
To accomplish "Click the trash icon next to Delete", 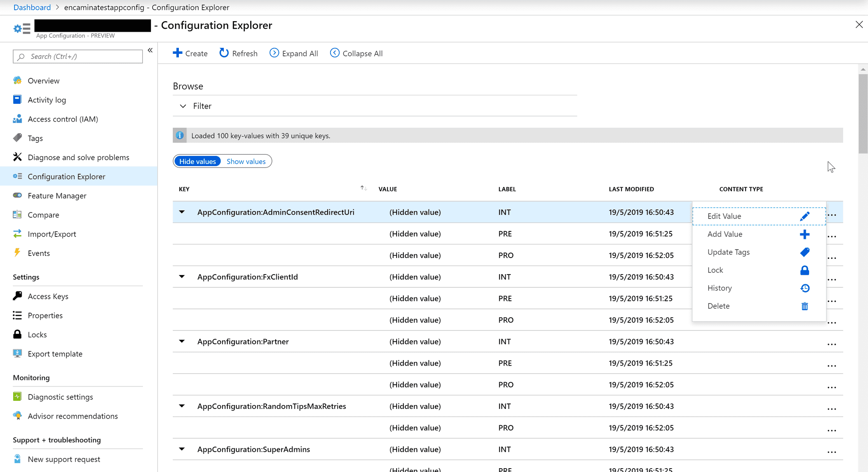I will pyautogui.click(x=805, y=306).
